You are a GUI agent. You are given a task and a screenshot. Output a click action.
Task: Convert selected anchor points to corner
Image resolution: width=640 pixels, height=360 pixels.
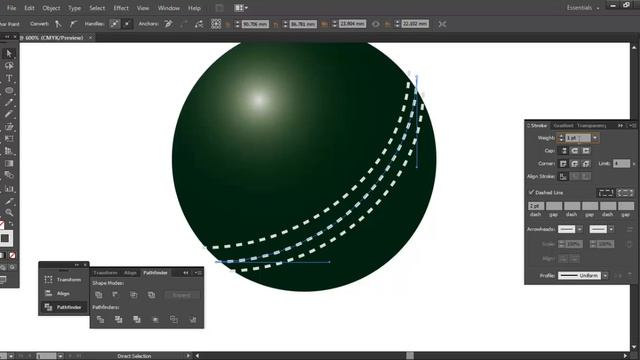tap(58, 24)
